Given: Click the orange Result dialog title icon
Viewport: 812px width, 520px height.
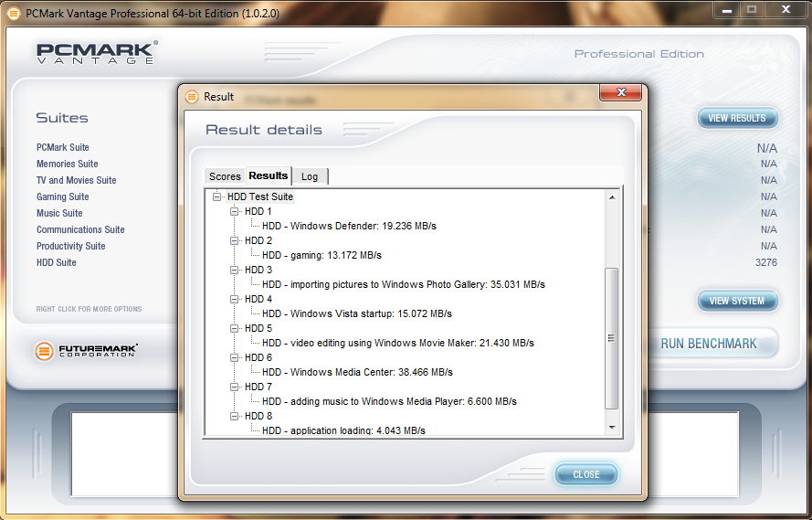Looking at the screenshot, I should 192,97.
